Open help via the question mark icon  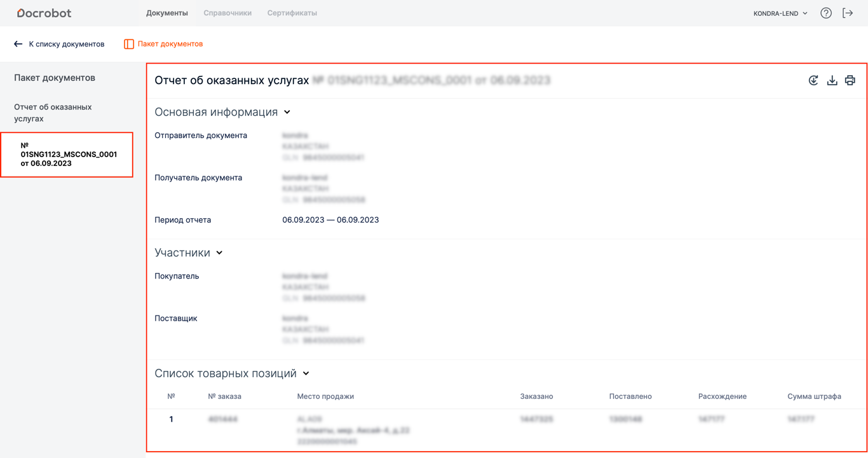click(826, 13)
